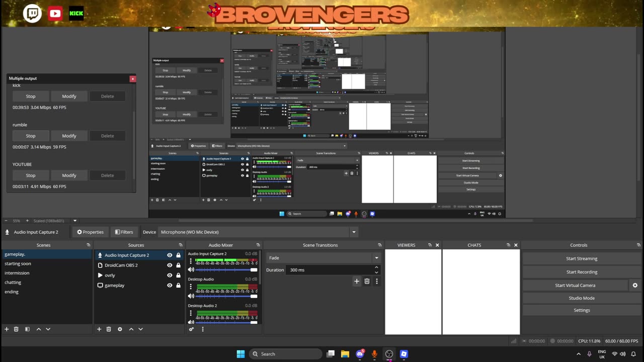
Task: Click Start Virtual Camera
Action: tap(575, 285)
